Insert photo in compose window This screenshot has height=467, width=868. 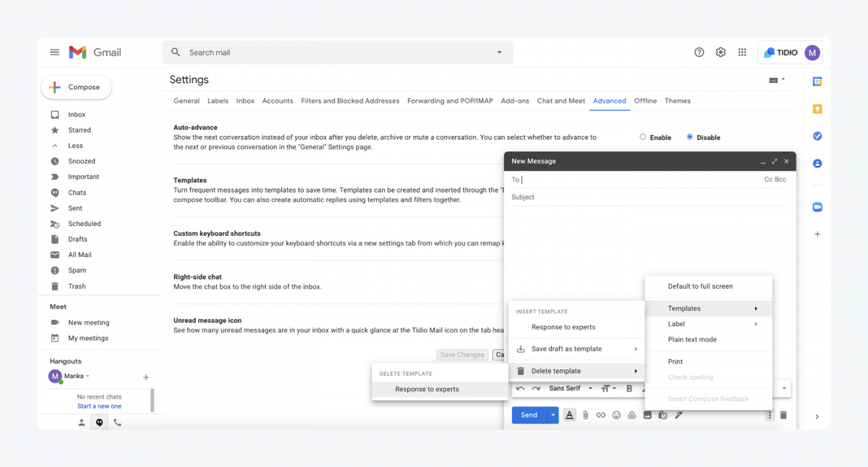647,415
